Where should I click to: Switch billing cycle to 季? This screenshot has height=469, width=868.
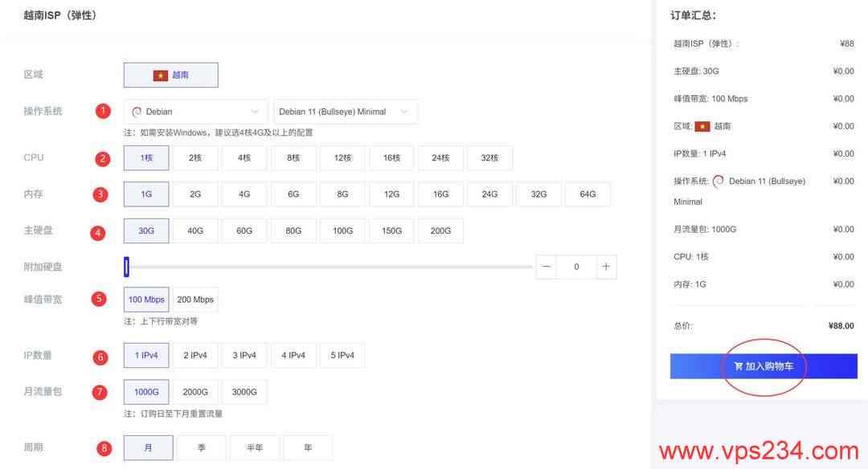[x=201, y=447]
